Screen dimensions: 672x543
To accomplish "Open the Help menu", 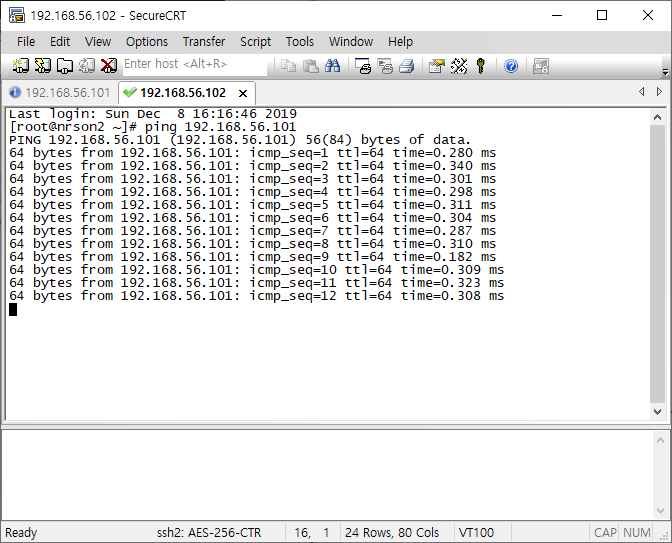I will pos(400,42).
